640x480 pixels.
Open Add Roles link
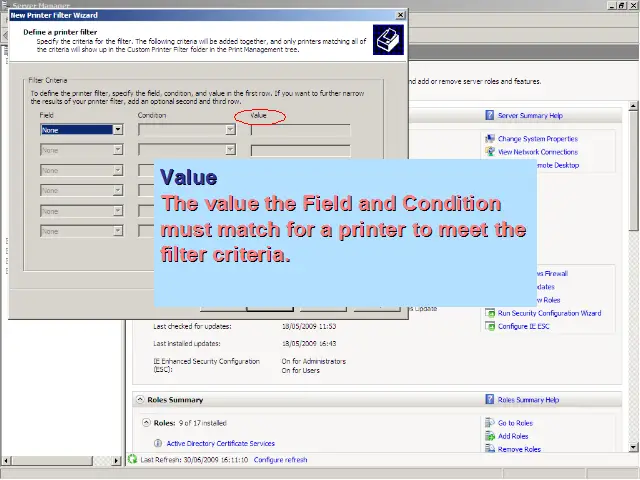(513, 436)
